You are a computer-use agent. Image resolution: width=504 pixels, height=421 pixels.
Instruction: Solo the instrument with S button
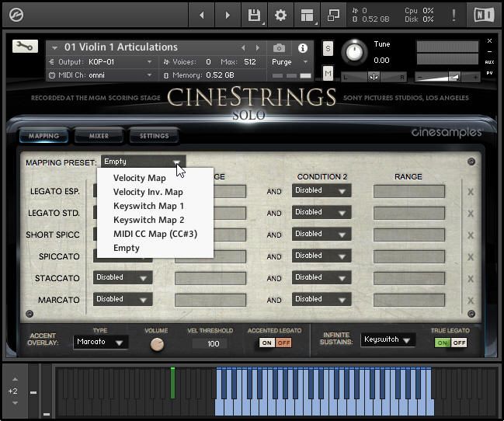pyautogui.click(x=328, y=49)
